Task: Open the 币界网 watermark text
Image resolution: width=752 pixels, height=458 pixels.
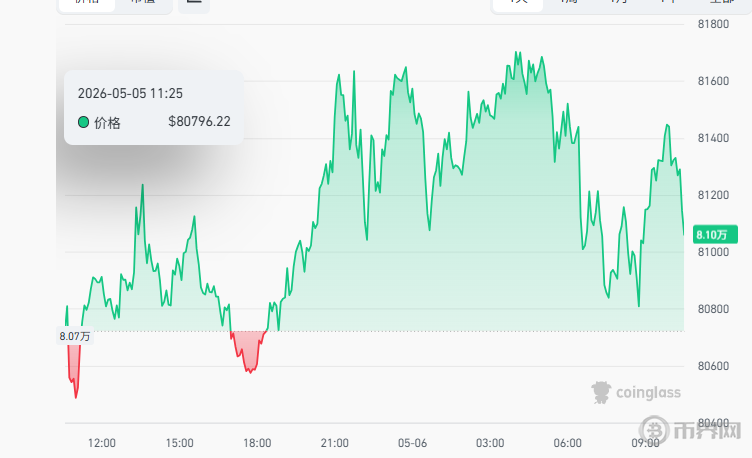Action: click(x=707, y=431)
